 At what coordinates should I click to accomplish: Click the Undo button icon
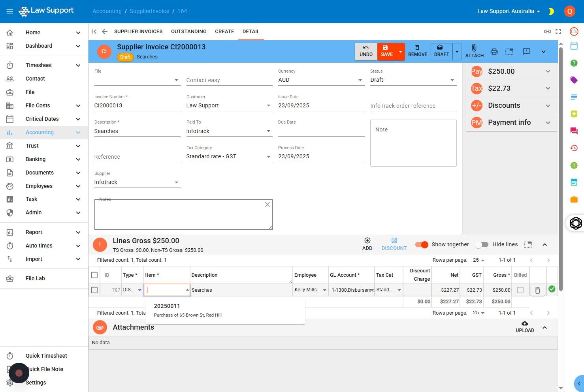[366, 47]
